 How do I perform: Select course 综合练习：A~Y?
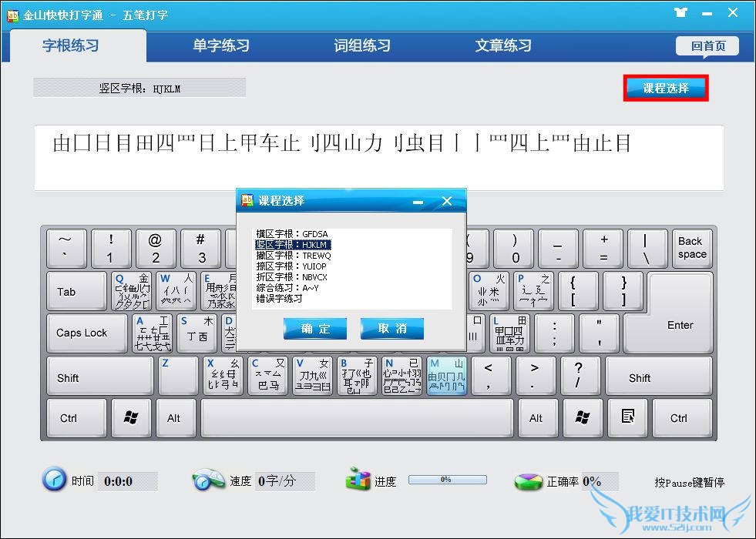click(x=287, y=287)
